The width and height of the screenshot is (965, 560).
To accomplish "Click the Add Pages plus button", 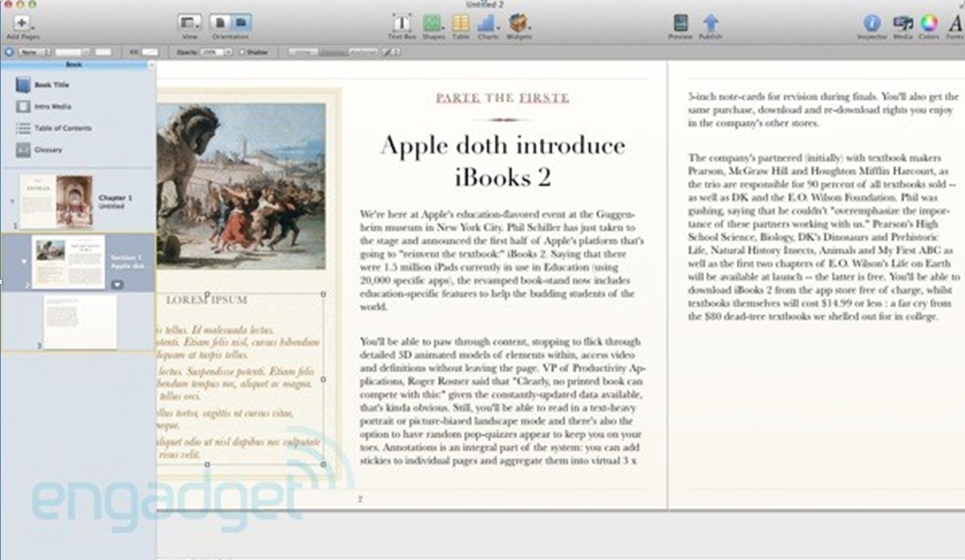I will pos(22,23).
